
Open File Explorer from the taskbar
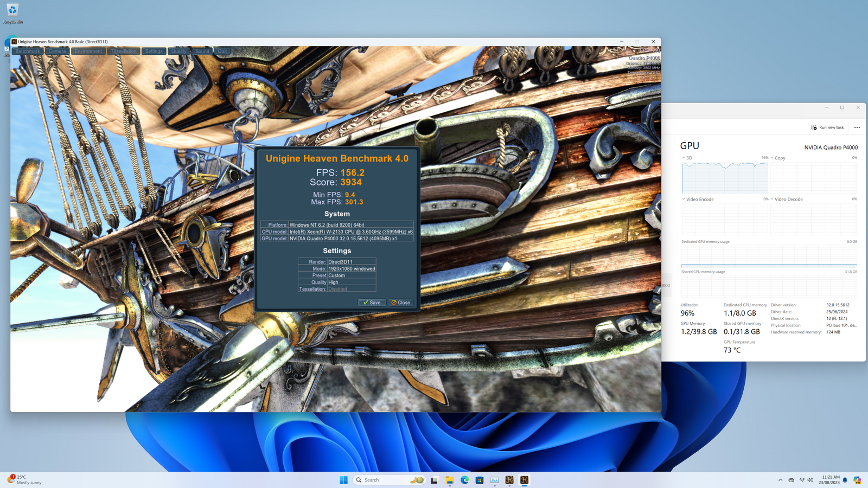450,480
